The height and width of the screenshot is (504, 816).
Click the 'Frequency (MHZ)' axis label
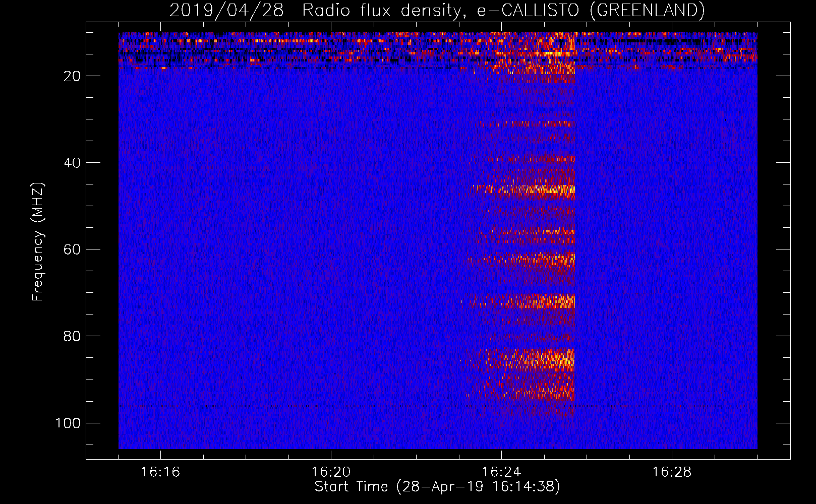[38, 242]
